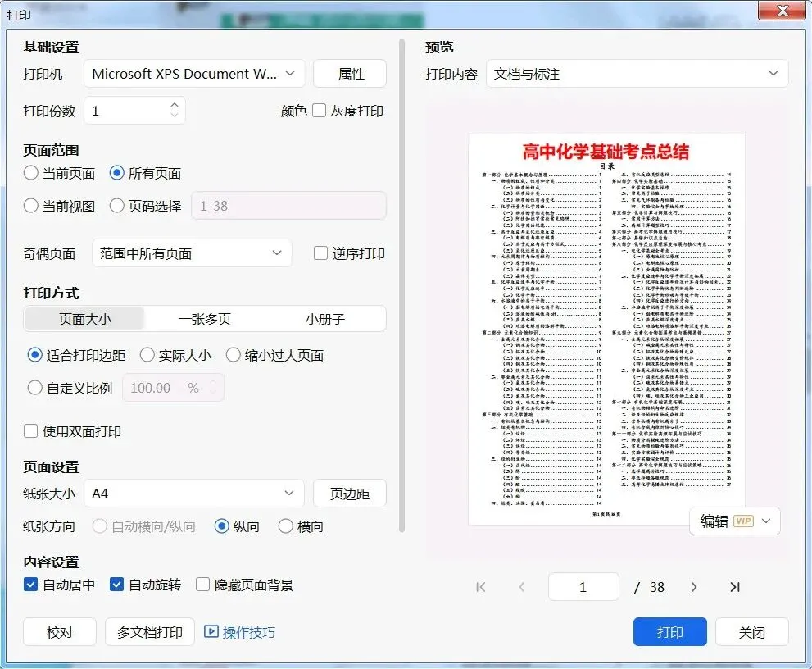Go to next preview page
Image resolution: width=812 pixels, height=669 pixels.
[694, 587]
